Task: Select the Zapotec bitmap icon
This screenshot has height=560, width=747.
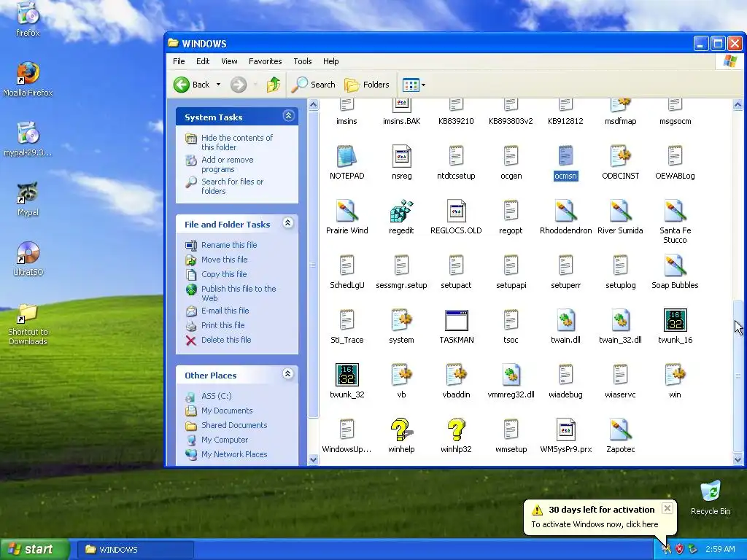Action: tap(620, 429)
